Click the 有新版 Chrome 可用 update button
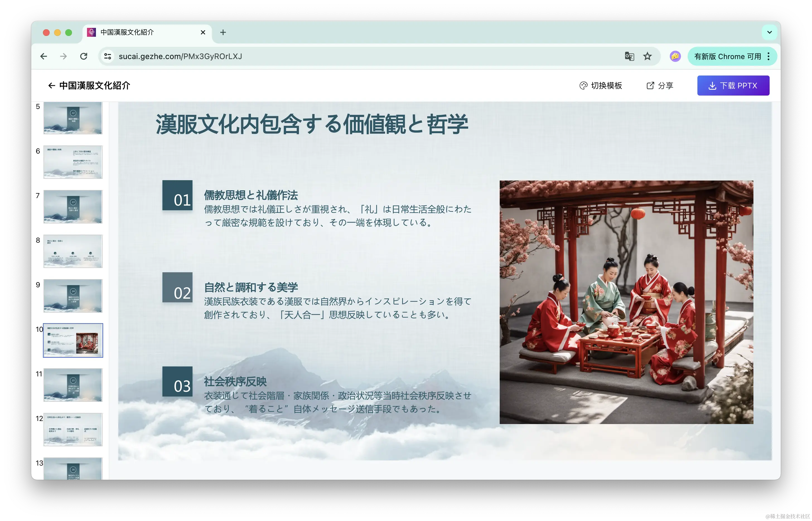Viewport: 812px width, 521px height. pos(727,56)
